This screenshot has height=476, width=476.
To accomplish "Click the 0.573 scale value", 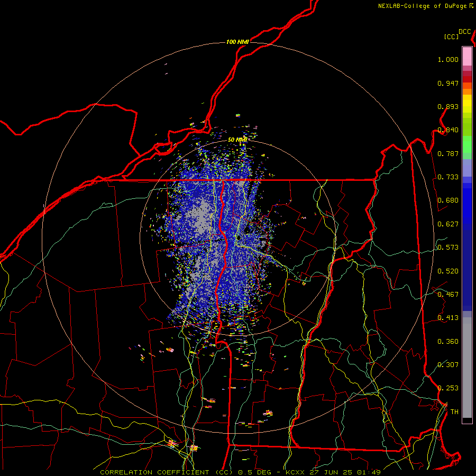I will point(448,248).
